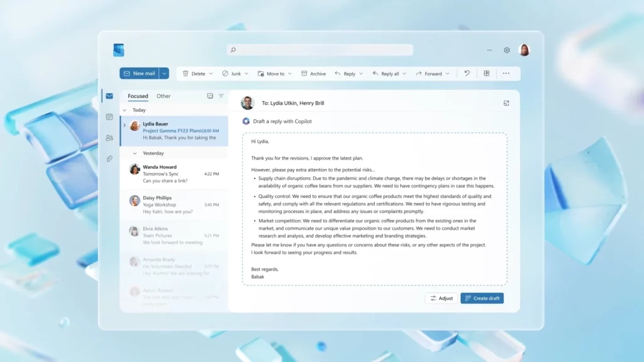Click the To: Lydia Utkin, Henry Brill line
644x362 pixels.
tap(293, 103)
